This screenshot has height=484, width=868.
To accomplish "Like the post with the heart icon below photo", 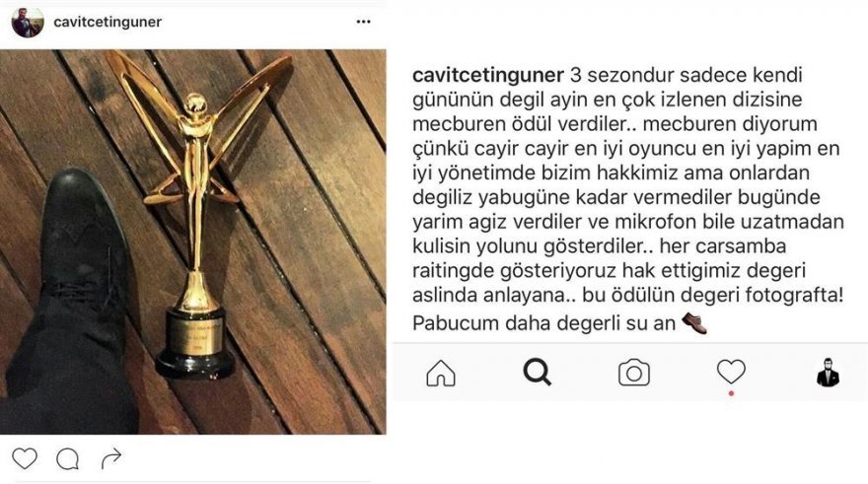I will [25, 458].
